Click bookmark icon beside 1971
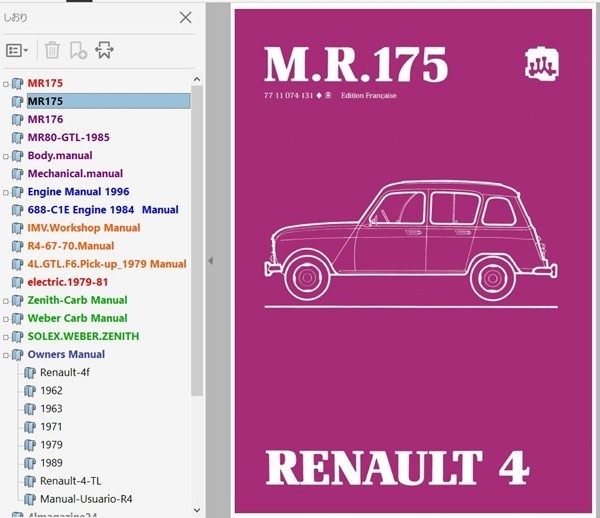This screenshot has height=518, width=600. coord(30,427)
